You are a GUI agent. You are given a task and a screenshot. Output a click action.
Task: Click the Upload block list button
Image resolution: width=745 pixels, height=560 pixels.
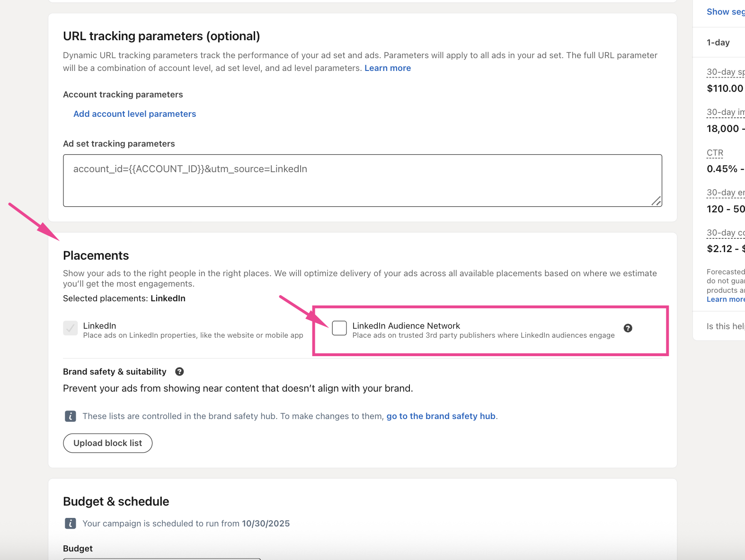[x=108, y=443]
